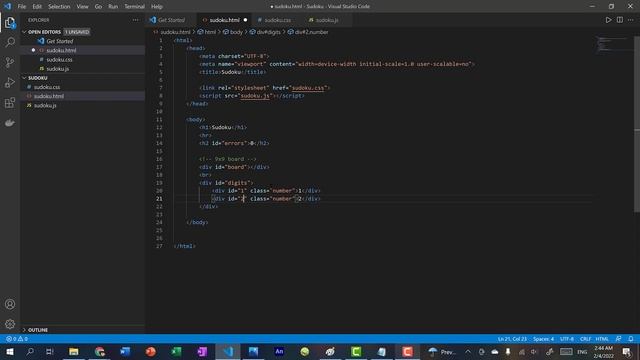Change encoding via UTF-8 status item

point(567,339)
